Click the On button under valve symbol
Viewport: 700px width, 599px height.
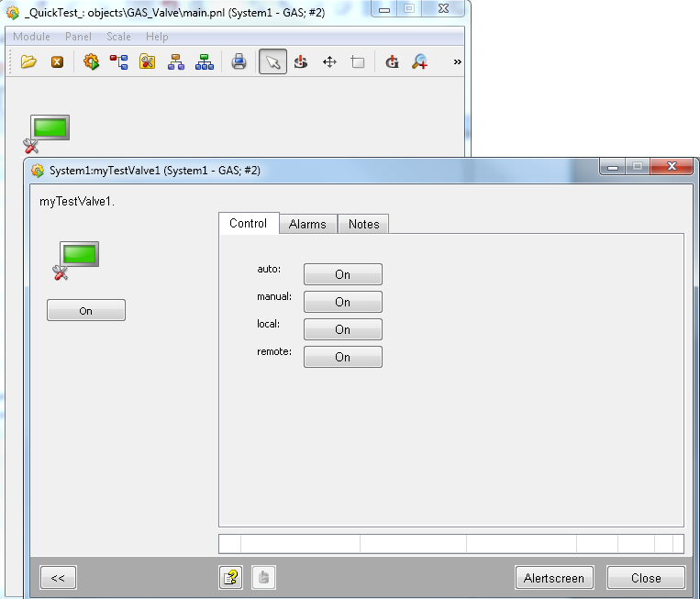tap(85, 311)
